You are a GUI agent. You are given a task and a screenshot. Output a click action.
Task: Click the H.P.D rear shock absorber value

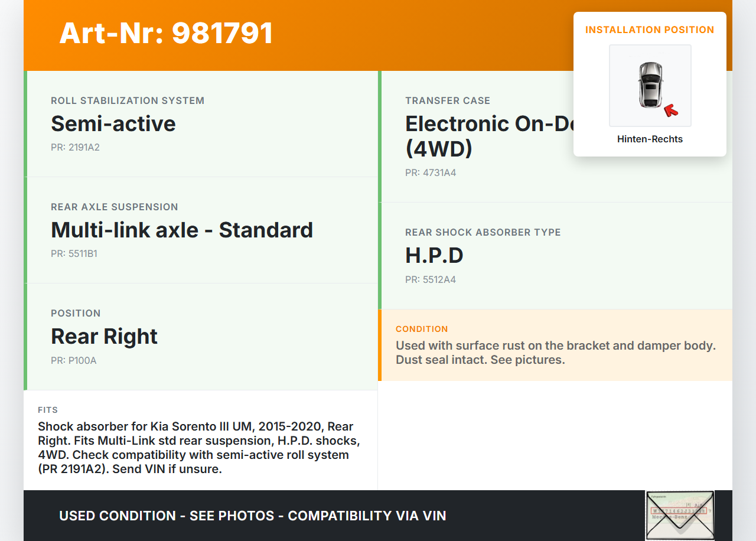[x=434, y=255]
